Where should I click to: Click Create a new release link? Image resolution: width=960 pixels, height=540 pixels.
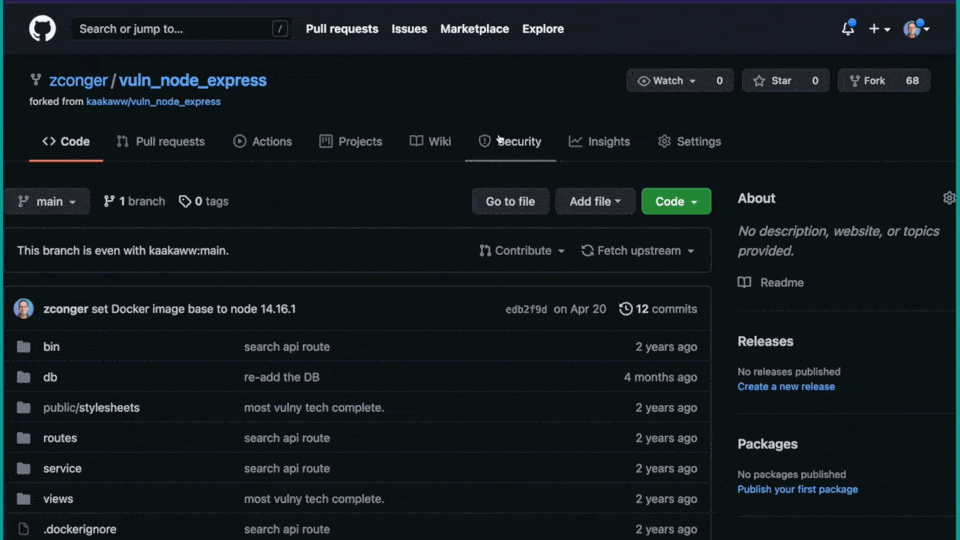(x=786, y=387)
